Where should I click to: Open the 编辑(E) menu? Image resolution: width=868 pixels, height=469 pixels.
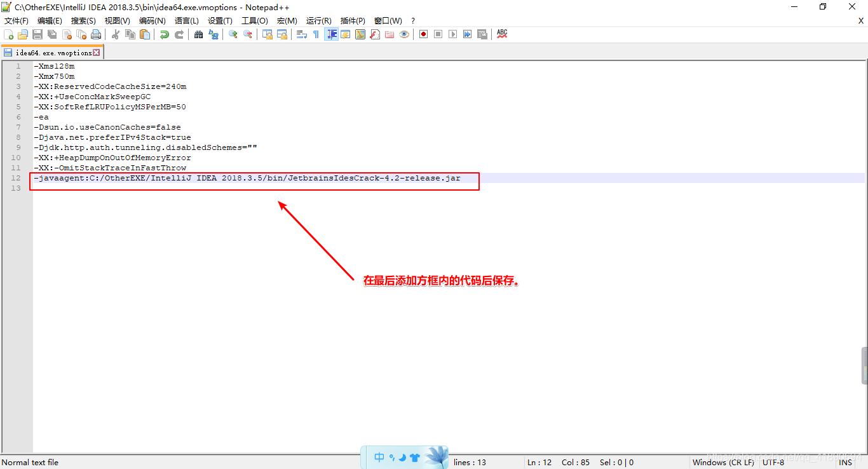[50, 21]
